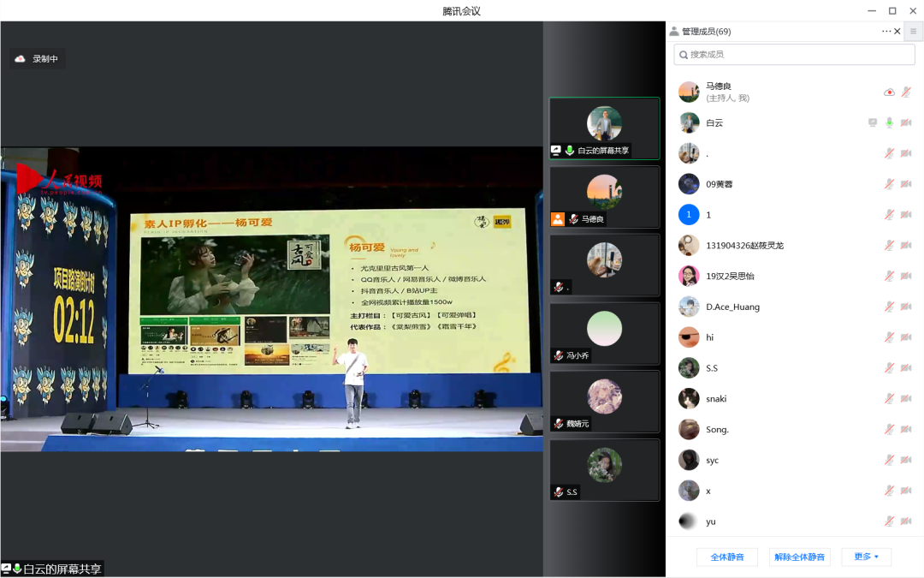Minimize the 腾讯会议 window
The image size is (924, 578).
click(872, 10)
